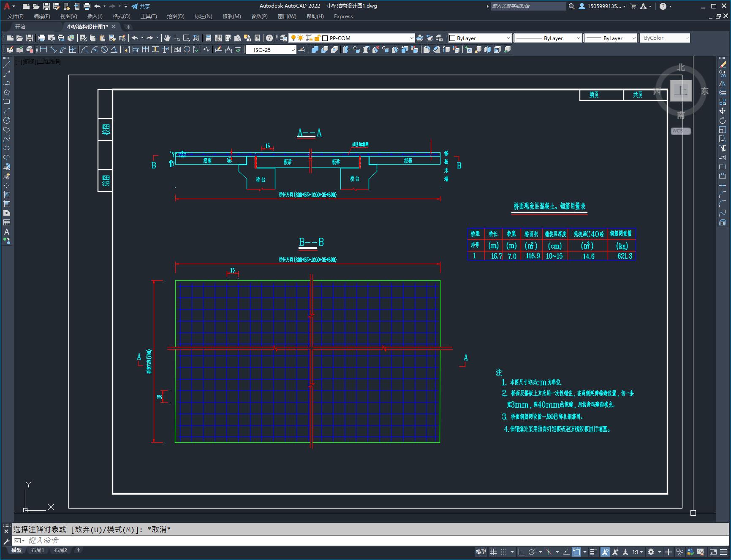Click the Zoom Window icon

[187, 38]
